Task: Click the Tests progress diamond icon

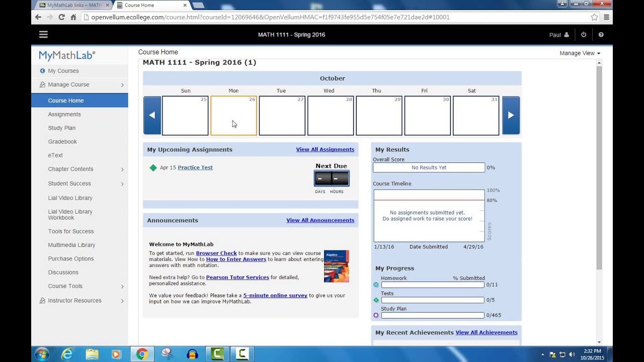Action: (376, 300)
